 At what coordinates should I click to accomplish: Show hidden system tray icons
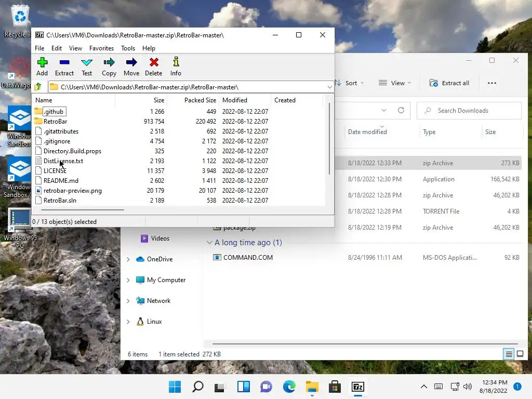pos(424,387)
